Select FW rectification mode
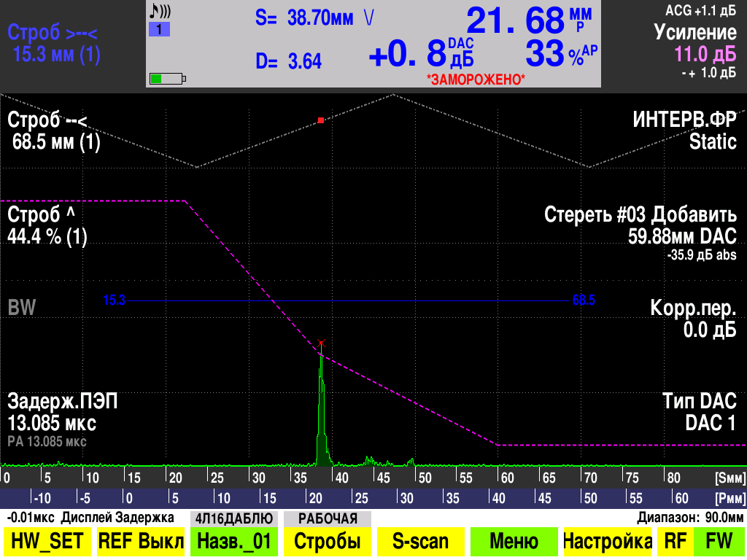The height and width of the screenshot is (560, 747). [719, 542]
